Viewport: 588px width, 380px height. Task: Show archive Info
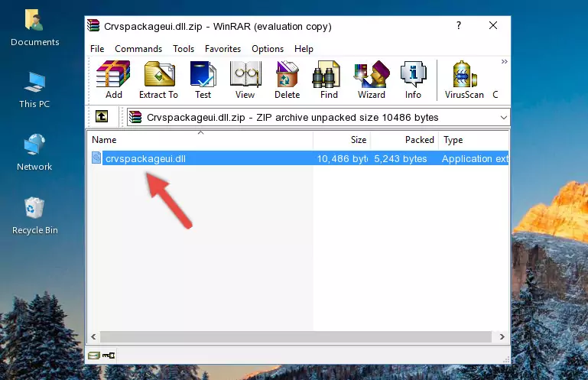click(x=413, y=80)
